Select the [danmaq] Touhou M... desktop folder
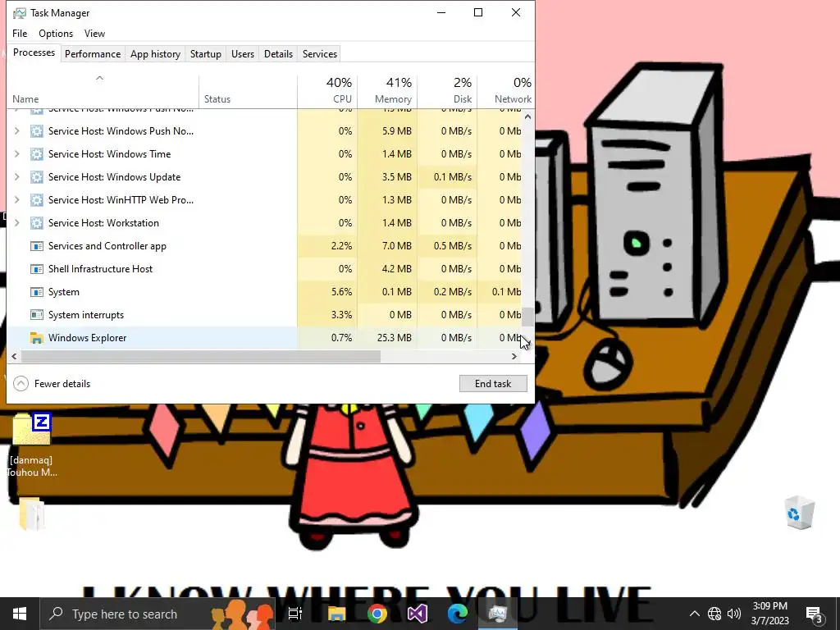Screen dimensions: 840x630 point(32,445)
